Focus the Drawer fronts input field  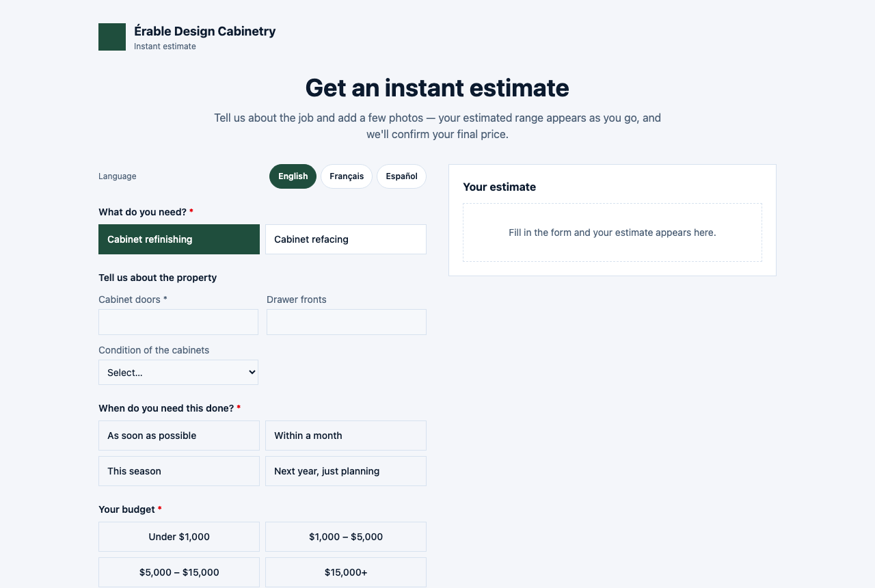pyautogui.click(x=347, y=322)
